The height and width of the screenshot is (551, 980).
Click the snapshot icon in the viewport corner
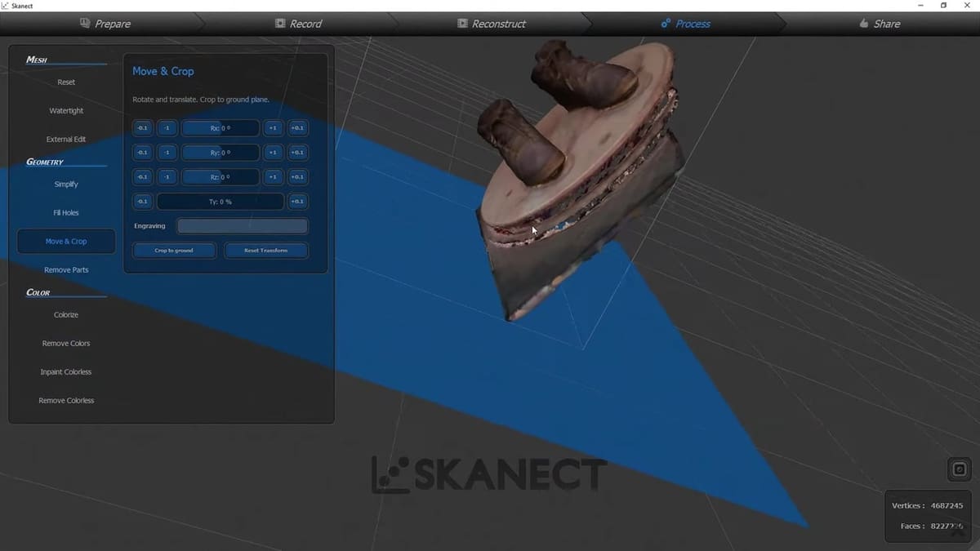[958, 469]
